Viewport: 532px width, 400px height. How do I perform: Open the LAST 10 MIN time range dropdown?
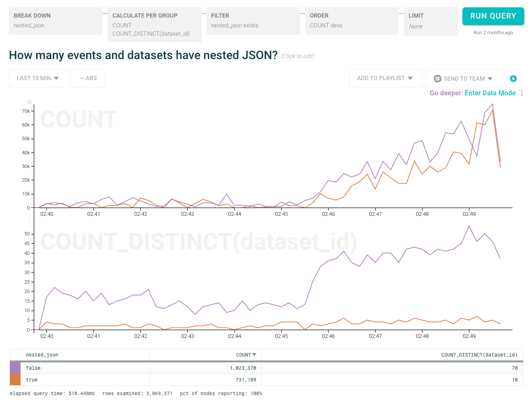(39, 79)
